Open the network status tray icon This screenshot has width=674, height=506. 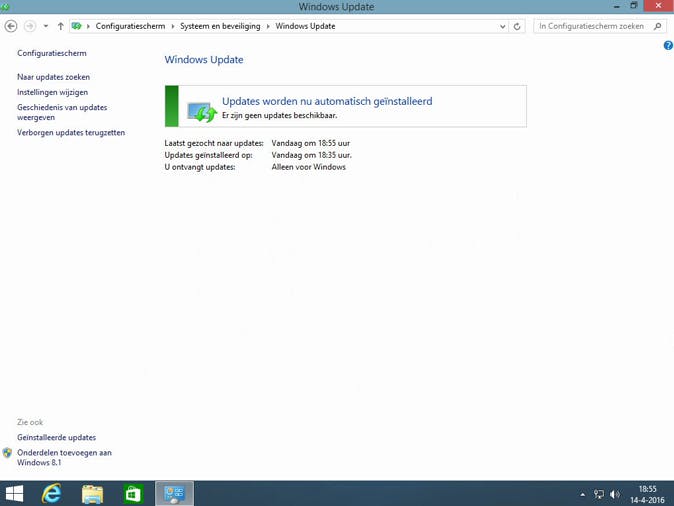(599, 494)
